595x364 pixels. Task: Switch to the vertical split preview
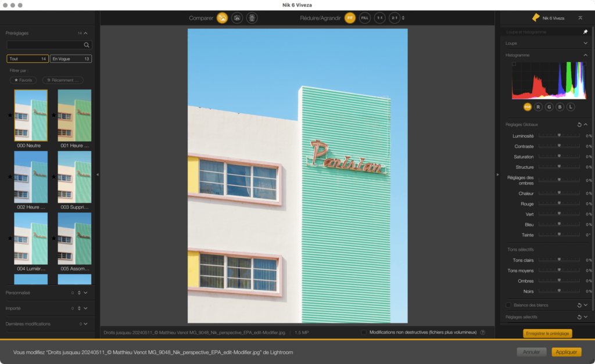tap(237, 18)
